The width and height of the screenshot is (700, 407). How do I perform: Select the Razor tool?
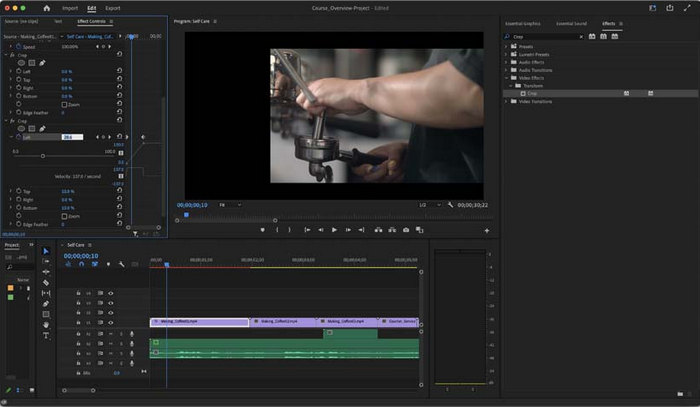coord(46,282)
